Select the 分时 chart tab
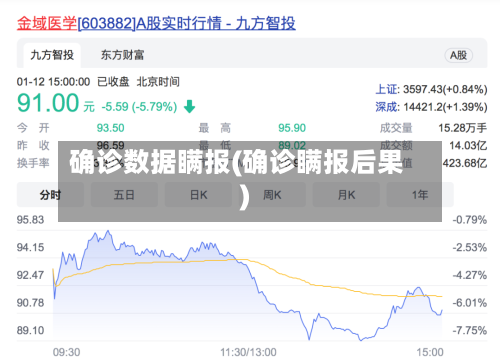This screenshot has height=364, width=500. click(x=50, y=195)
